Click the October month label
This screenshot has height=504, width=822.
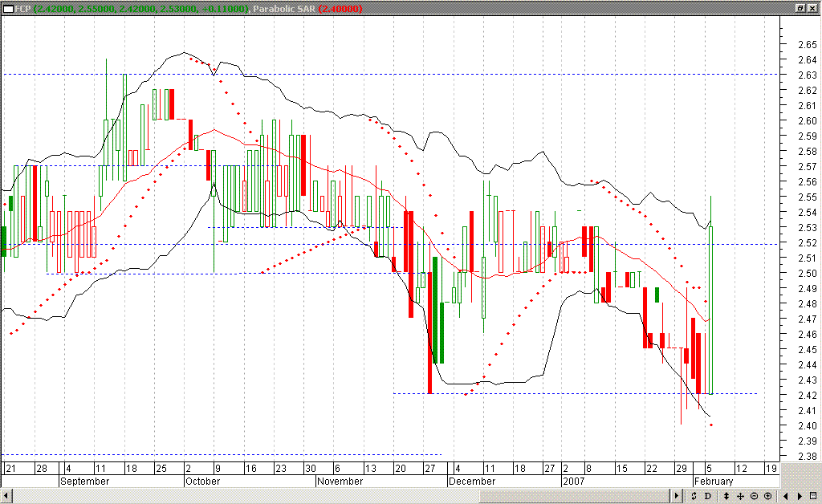pos(203,482)
